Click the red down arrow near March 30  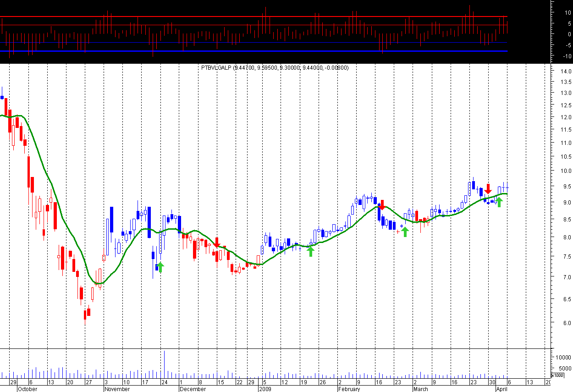tap(488, 188)
